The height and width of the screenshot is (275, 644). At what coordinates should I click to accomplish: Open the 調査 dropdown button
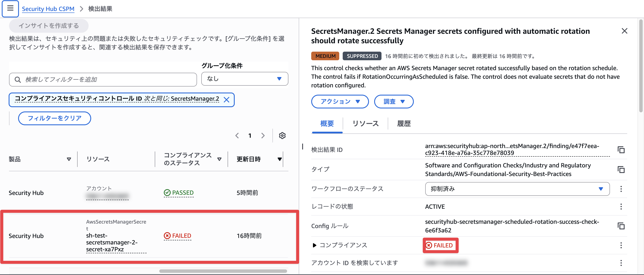point(394,102)
